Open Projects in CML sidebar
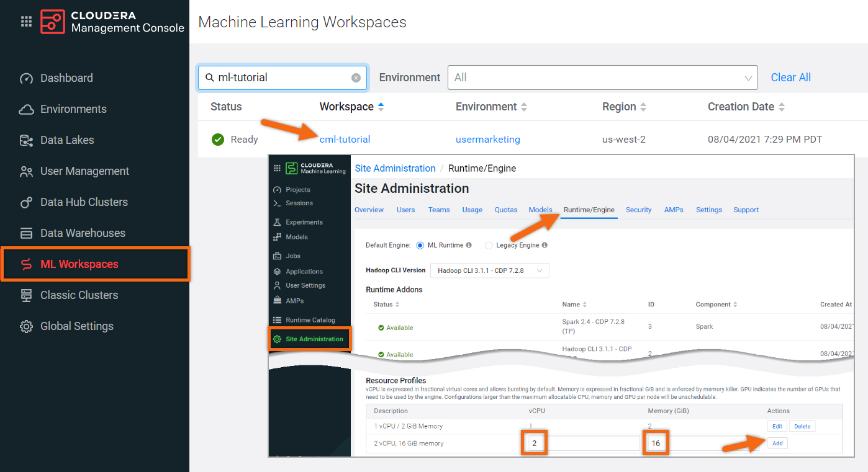868x472 pixels. [297, 190]
